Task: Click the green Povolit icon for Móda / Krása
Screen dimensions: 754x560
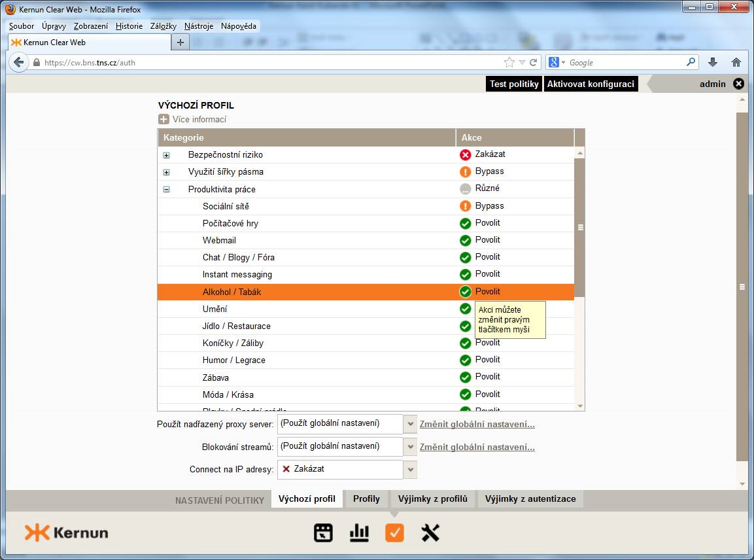Action: click(x=465, y=394)
